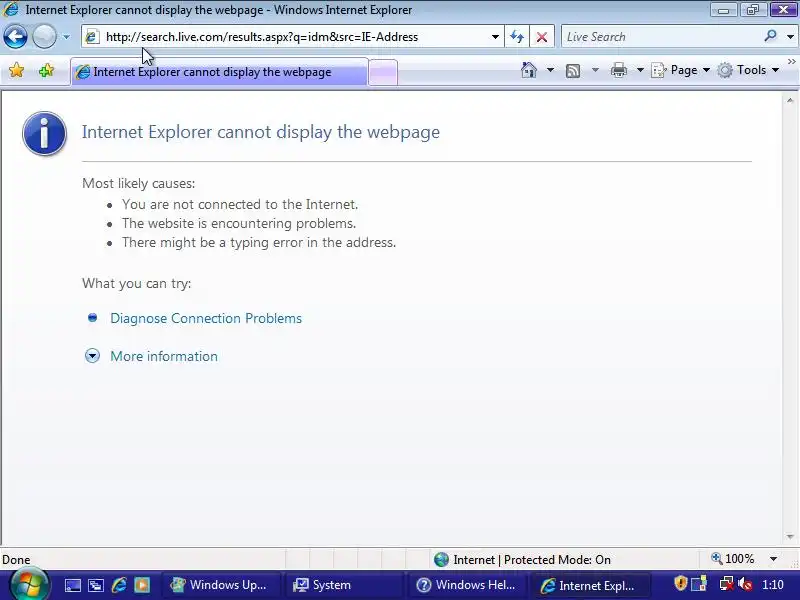800x600 pixels.
Task: Click the Internet Explorer taskbar button
Action: click(591, 585)
